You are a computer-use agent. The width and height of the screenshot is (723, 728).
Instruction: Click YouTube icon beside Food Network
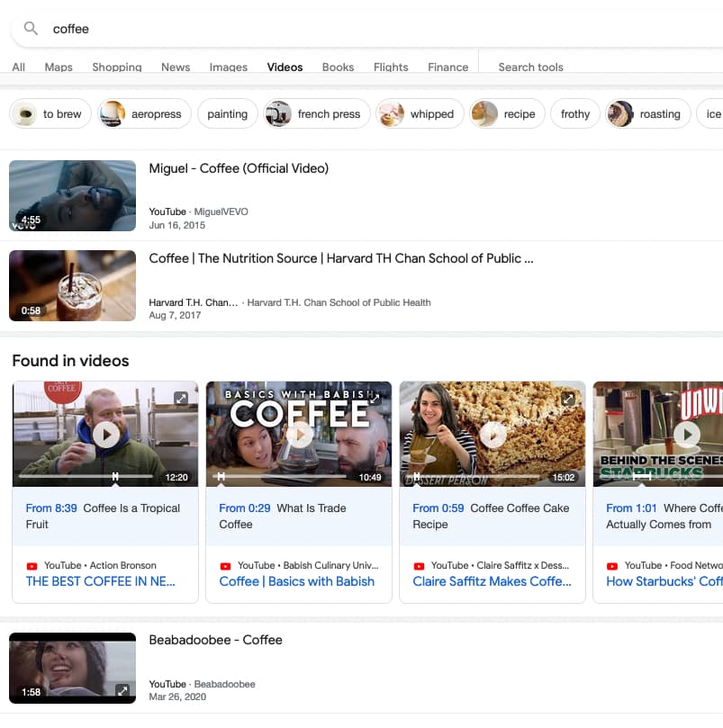pyautogui.click(x=612, y=566)
